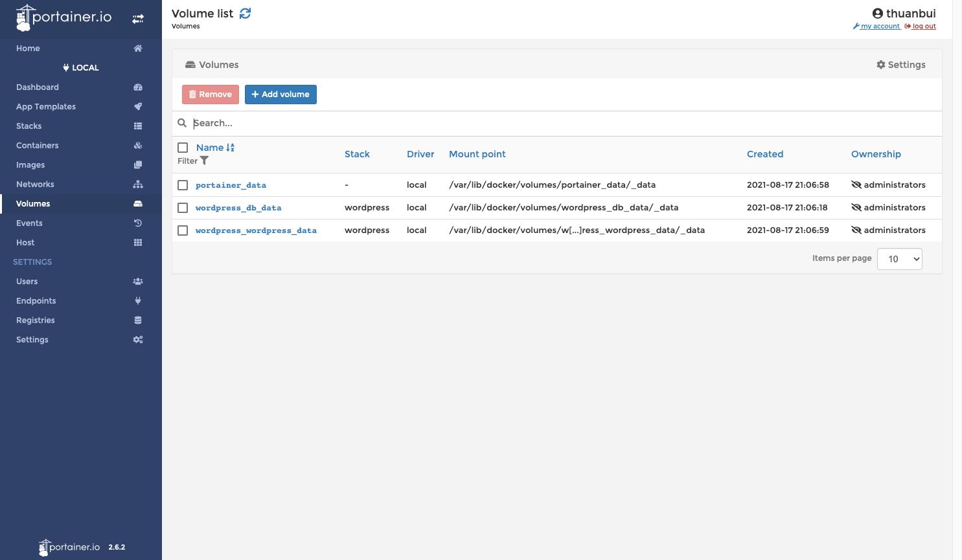
Task: Click the Containers cubes icon in sidebar
Action: point(138,146)
